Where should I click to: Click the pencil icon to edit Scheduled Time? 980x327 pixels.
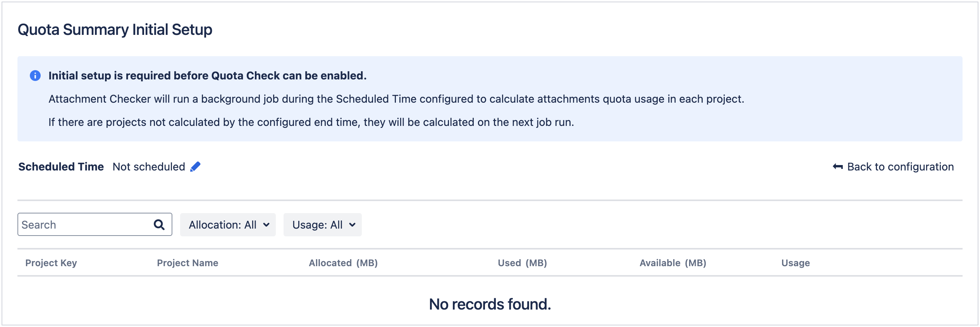tap(196, 166)
